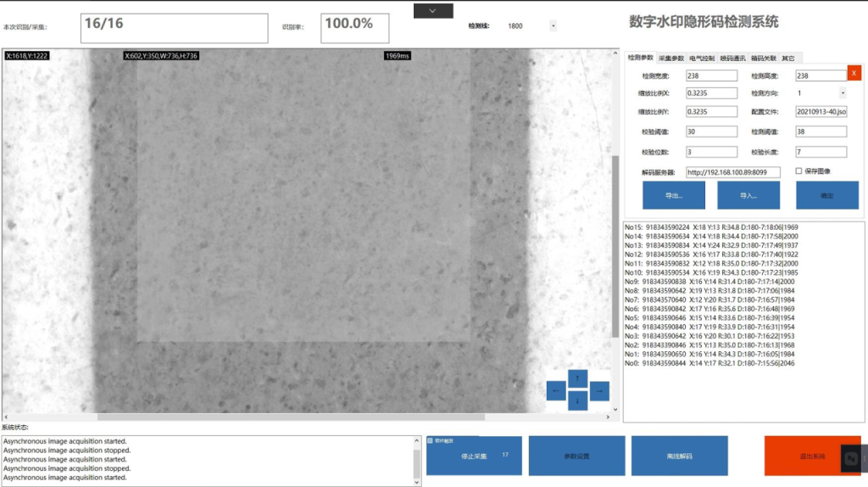Open 参数设置 parameter settings
This screenshot has height=487, width=868.
click(576, 456)
